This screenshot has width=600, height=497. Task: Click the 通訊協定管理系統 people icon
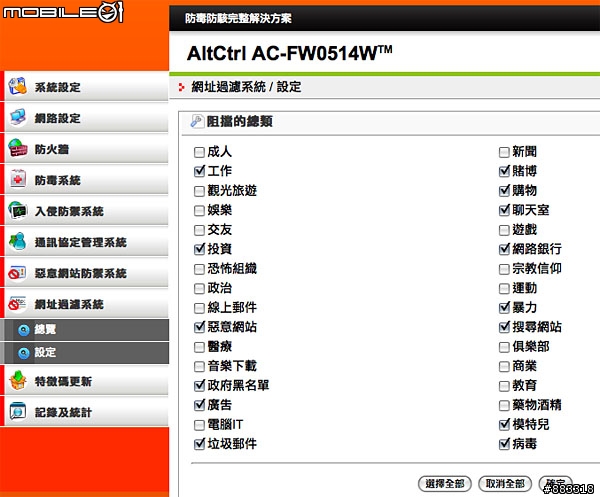point(18,241)
